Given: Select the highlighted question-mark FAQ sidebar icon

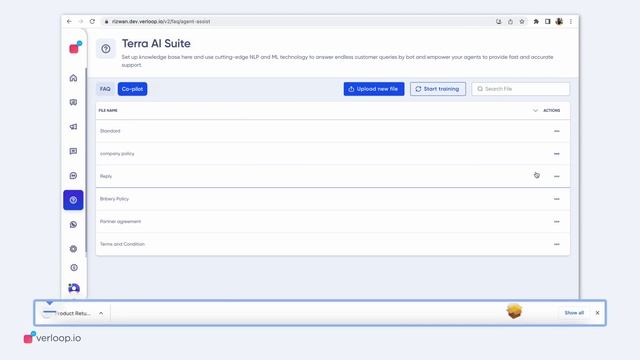Looking at the screenshot, I should click(73, 200).
